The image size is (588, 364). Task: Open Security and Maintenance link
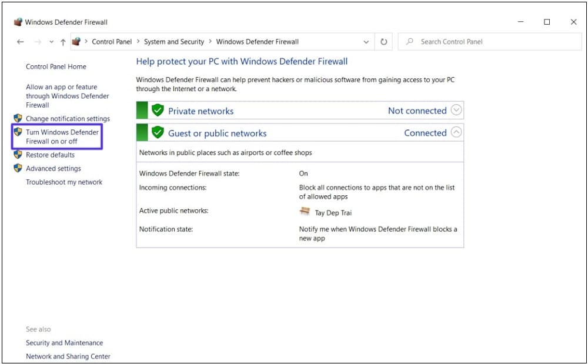coord(64,343)
